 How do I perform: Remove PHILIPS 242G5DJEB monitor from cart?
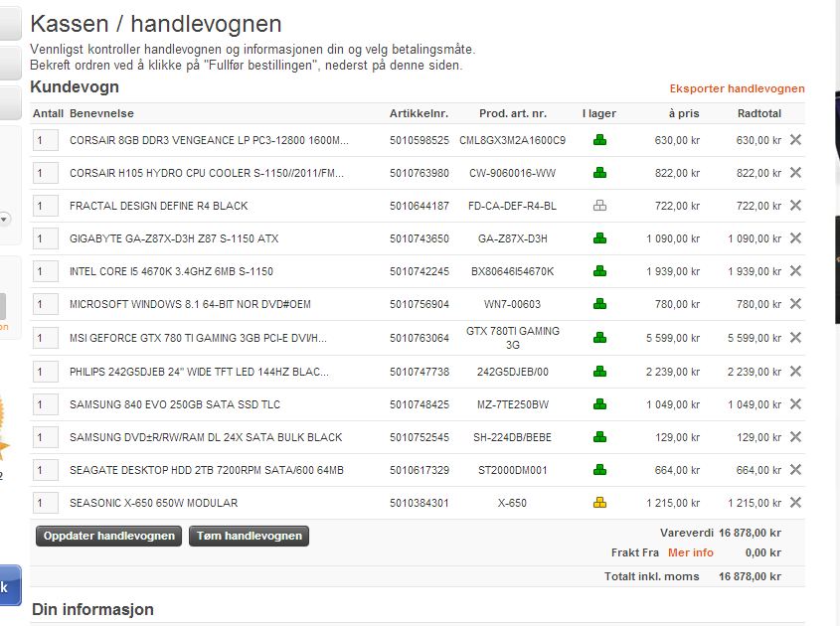[x=795, y=371]
